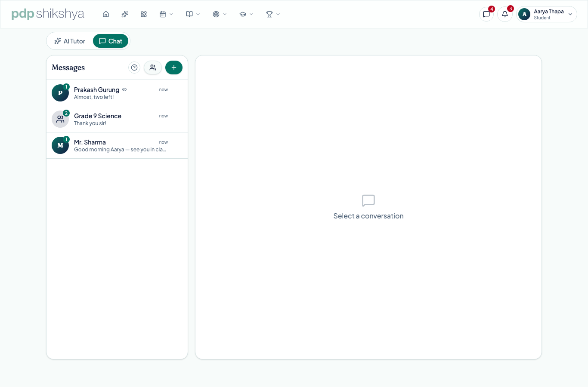The image size is (588, 387).
Task: Open the trophy dropdown menu
Action: (x=273, y=14)
